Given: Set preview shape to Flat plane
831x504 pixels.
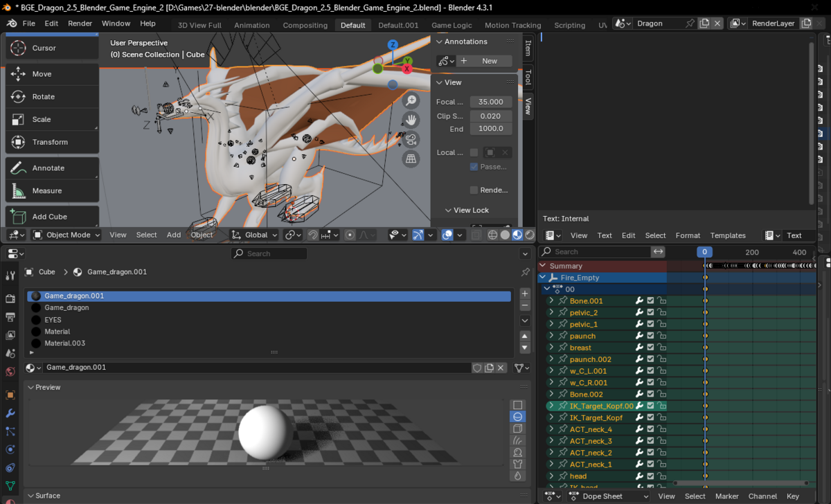Looking at the screenshot, I should click(517, 405).
